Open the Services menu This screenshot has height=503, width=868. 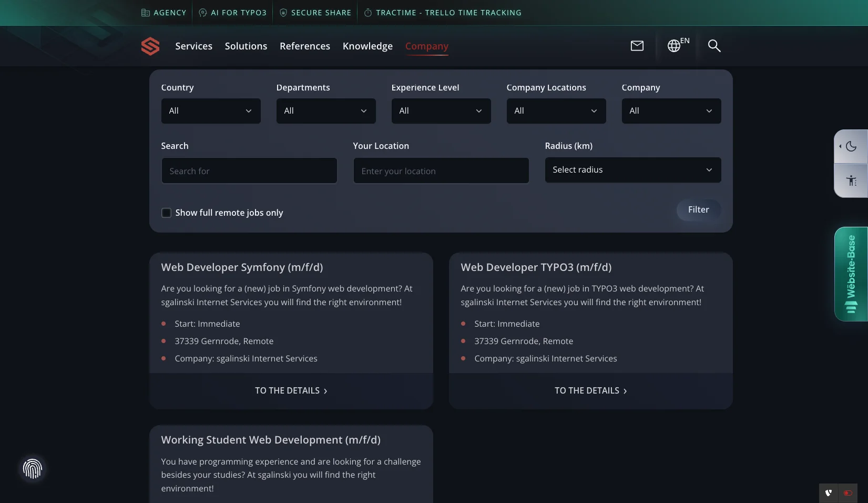tap(193, 46)
